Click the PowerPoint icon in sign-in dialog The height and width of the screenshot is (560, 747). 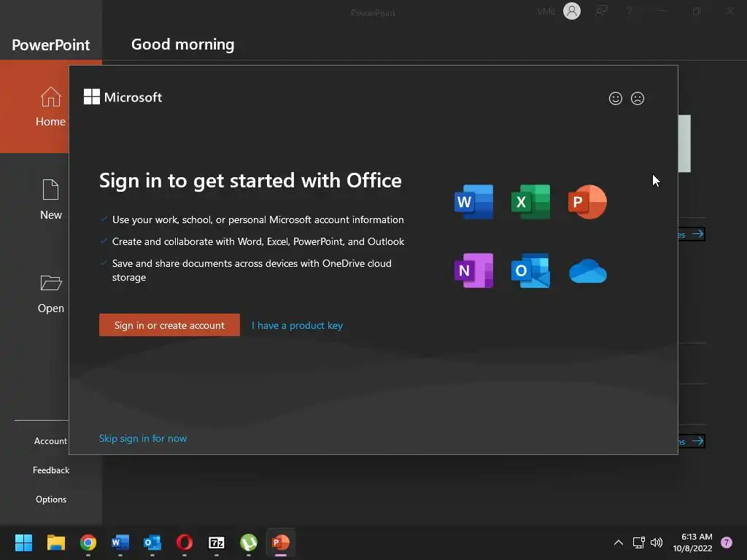pyautogui.click(x=587, y=202)
